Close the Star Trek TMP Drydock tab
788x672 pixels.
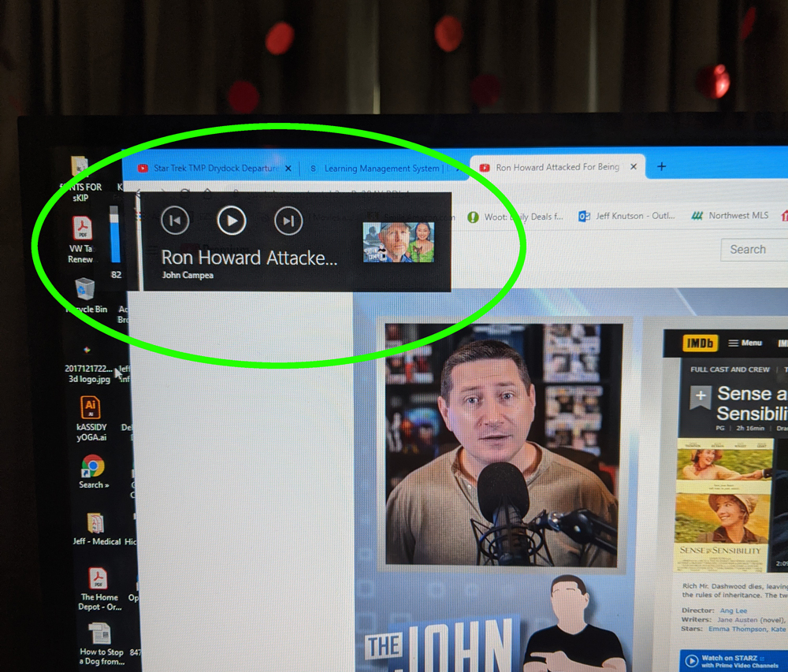[288, 169]
